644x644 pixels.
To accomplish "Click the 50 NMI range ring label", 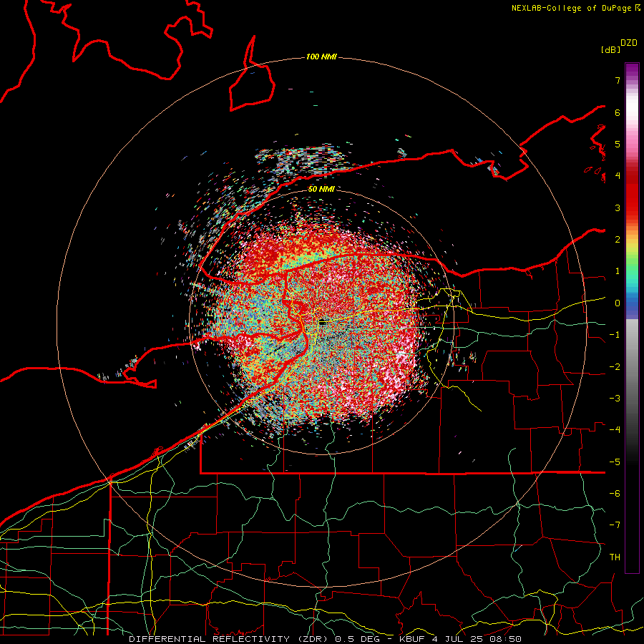I will pos(321,190).
